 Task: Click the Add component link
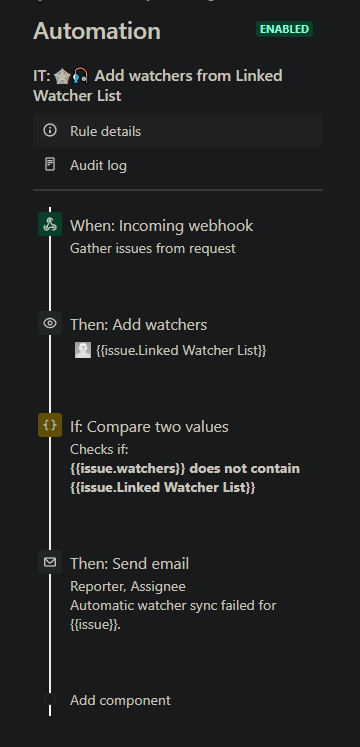(120, 700)
